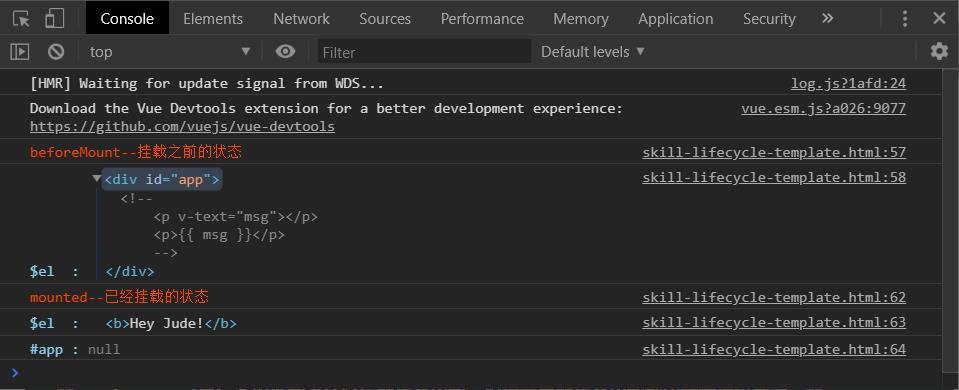
Task: Open the Default levels dropdown
Action: (593, 52)
